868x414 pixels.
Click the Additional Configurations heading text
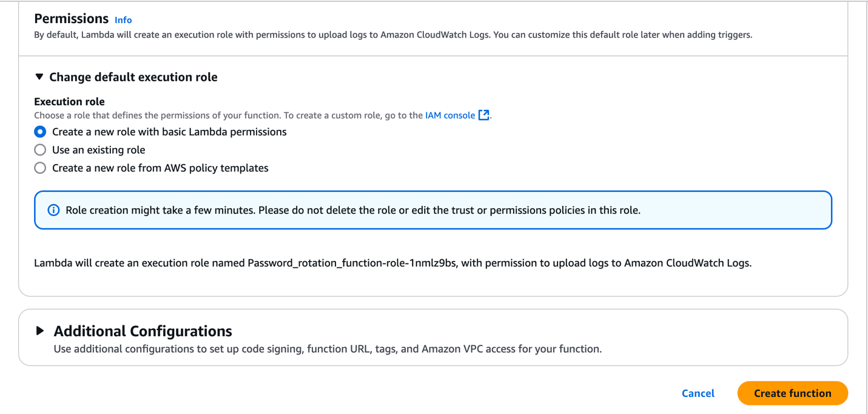(143, 331)
